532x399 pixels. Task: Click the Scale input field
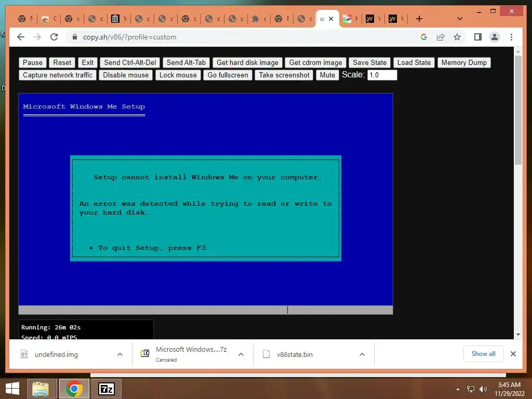pos(382,75)
